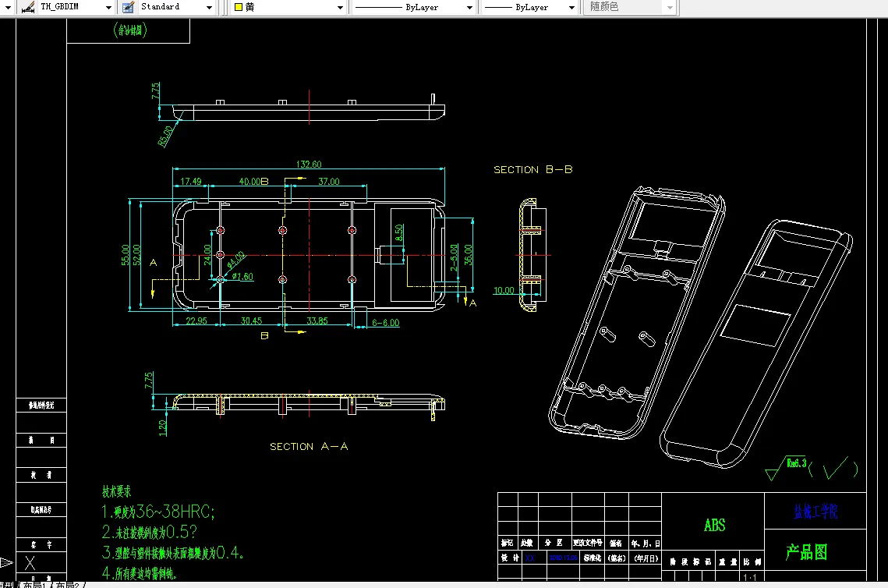Select the 132.60 overall length dimension
The height and width of the screenshot is (588, 888).
click(x=309, y=165)
